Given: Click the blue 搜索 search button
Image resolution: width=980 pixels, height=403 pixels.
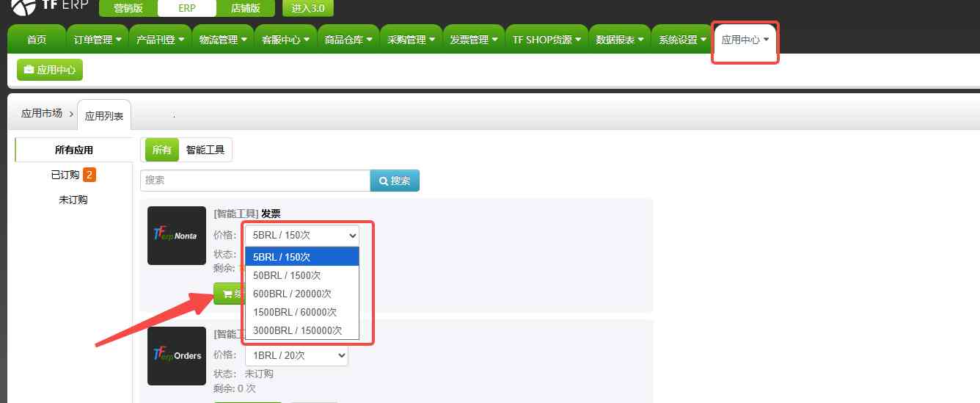Looking at the screenshot, I should click(395, 181).
